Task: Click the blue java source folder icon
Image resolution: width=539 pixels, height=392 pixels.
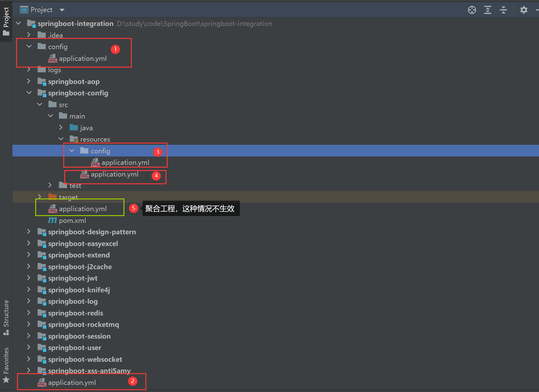Action: tap(74, 127)
